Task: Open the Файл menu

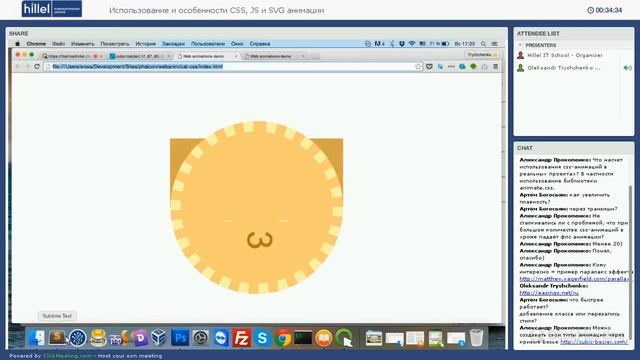Action: coord(58,44)
